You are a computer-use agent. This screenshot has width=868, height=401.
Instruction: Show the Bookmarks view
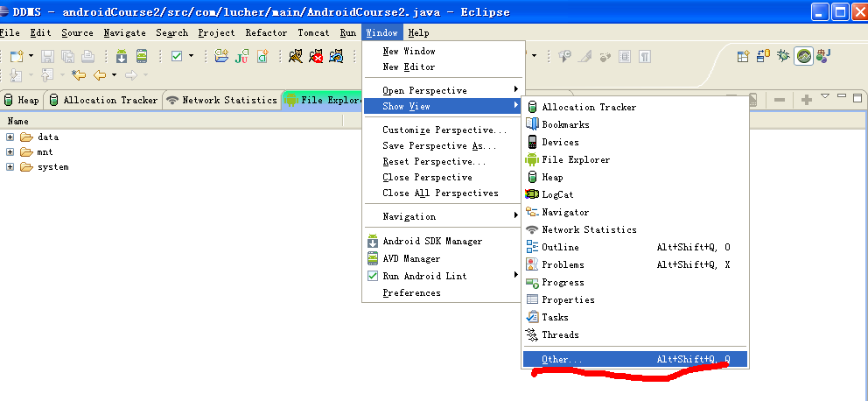pos(635,124)
